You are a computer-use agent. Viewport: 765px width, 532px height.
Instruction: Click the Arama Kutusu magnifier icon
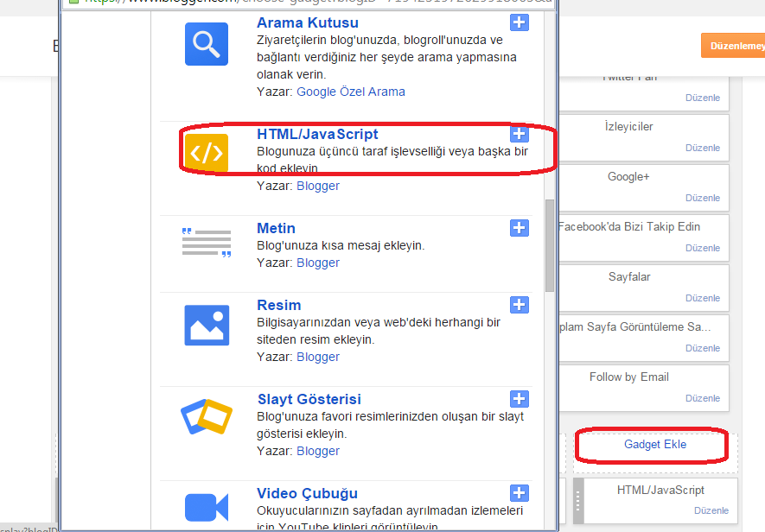[207, 44]
